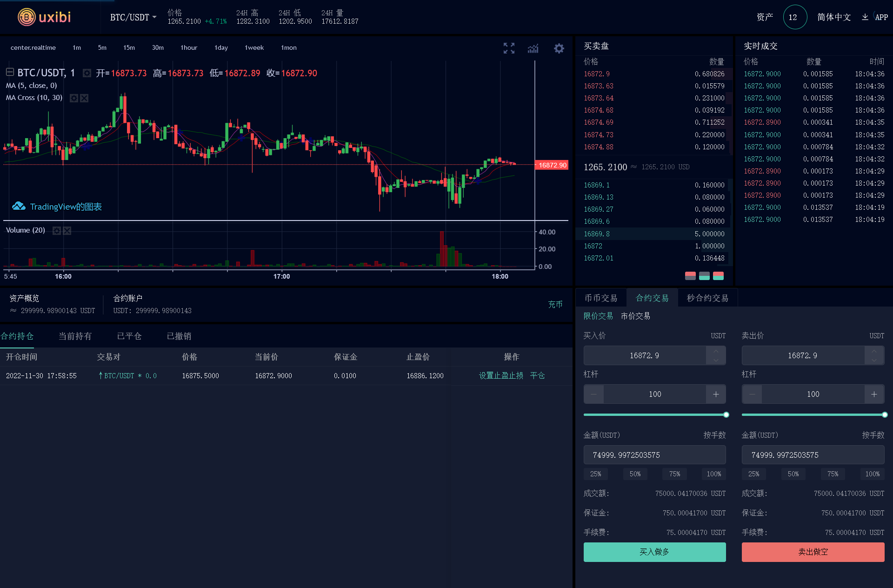Open the BTC/USDT trading pair dropdown
The width and height of the screenshot is (893, 588).
pos(133,18)
